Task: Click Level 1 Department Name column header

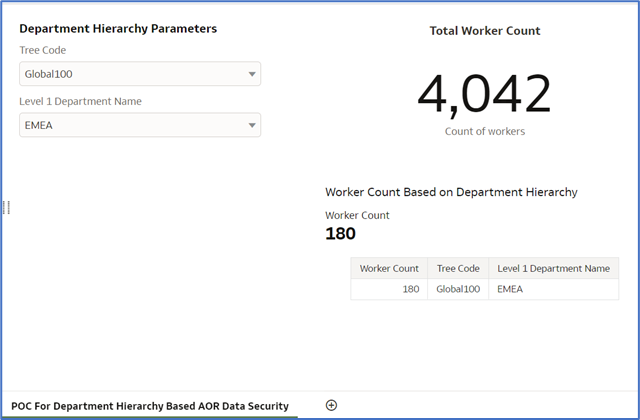Action: click(553, 269)
